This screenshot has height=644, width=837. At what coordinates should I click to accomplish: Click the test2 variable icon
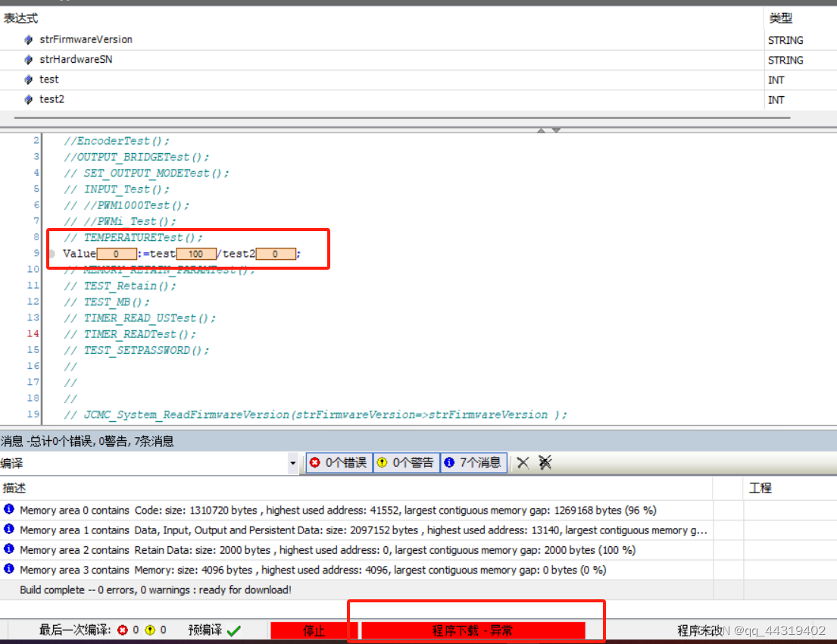29,99
